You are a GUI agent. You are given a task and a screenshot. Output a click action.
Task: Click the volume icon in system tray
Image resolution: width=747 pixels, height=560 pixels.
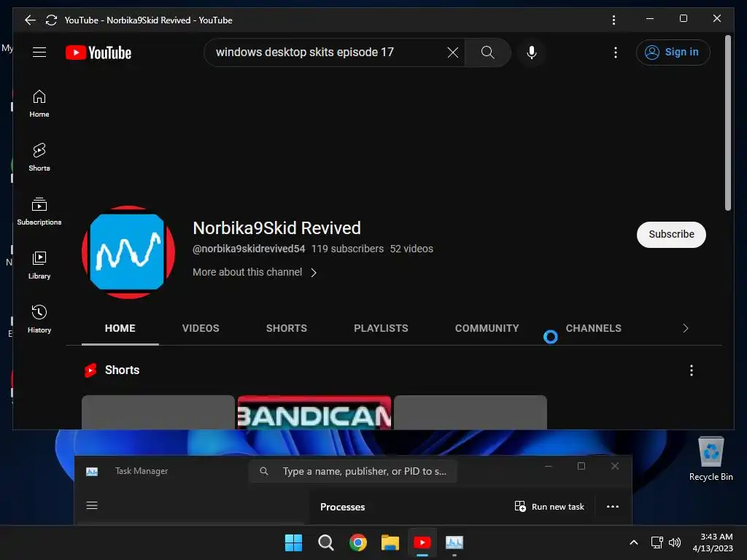(675, 542)
